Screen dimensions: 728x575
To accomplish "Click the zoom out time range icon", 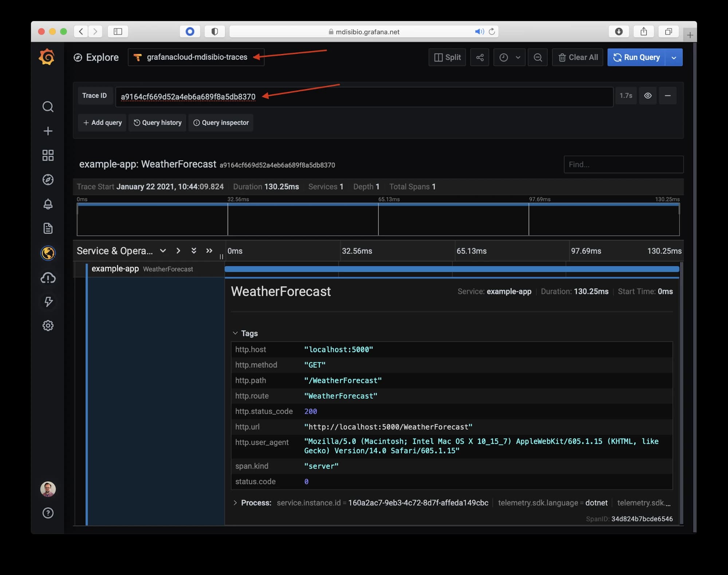I will click(538, 57).
